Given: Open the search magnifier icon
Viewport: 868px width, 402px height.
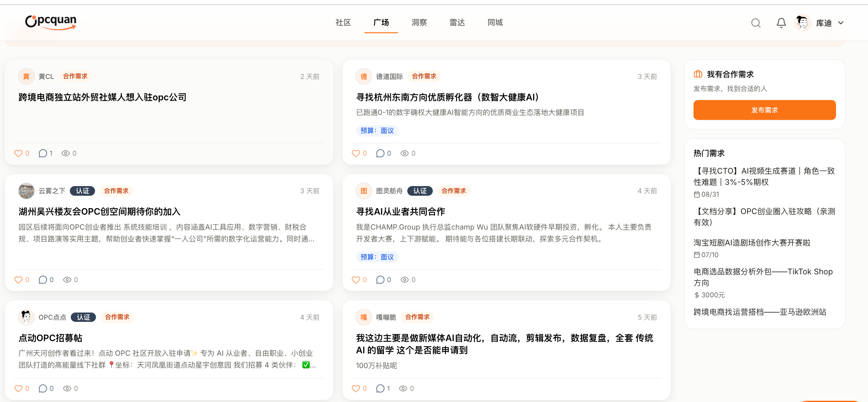Looking at the screenshot, I should pyautogui.click(x=755, y=23).
